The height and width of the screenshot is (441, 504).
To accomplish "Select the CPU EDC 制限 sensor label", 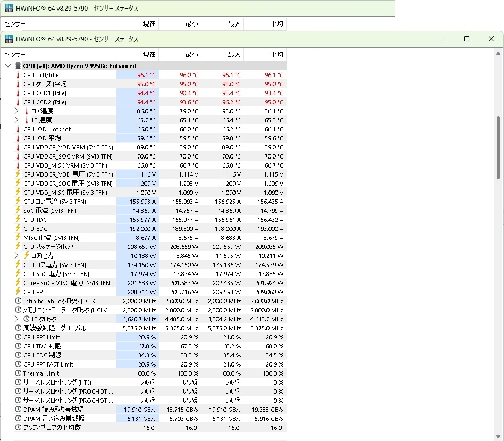I will click(43, 355).
